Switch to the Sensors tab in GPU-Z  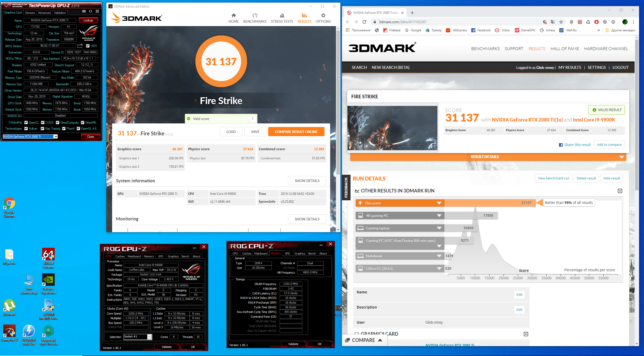coord(30,13)
